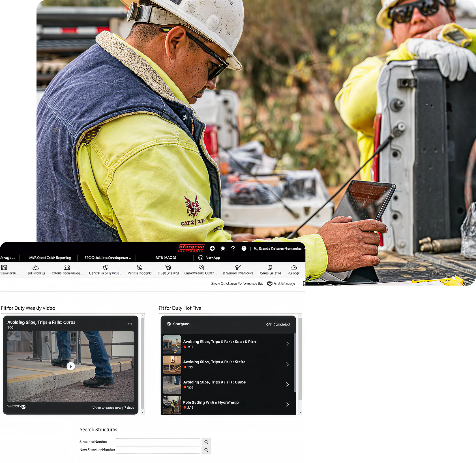Viewport: 476px width, 463px height.
Task: Click the New App button
Action: [x=209, y=258]
